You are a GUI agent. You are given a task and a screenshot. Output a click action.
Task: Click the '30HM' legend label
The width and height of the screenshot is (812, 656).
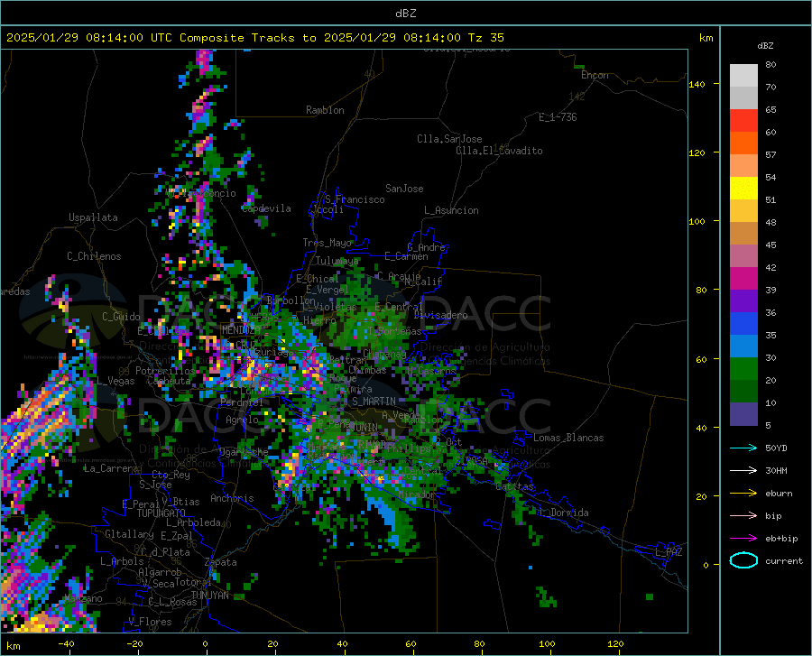(x=776, y=471)
